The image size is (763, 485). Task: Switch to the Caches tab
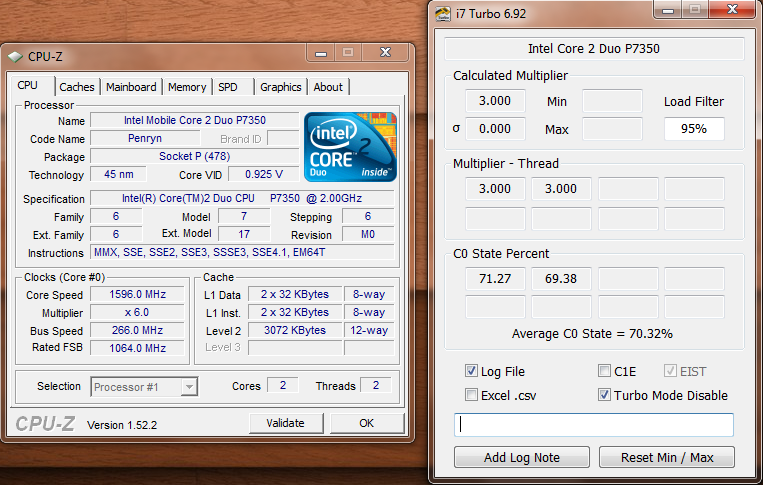tap(77, 87)
